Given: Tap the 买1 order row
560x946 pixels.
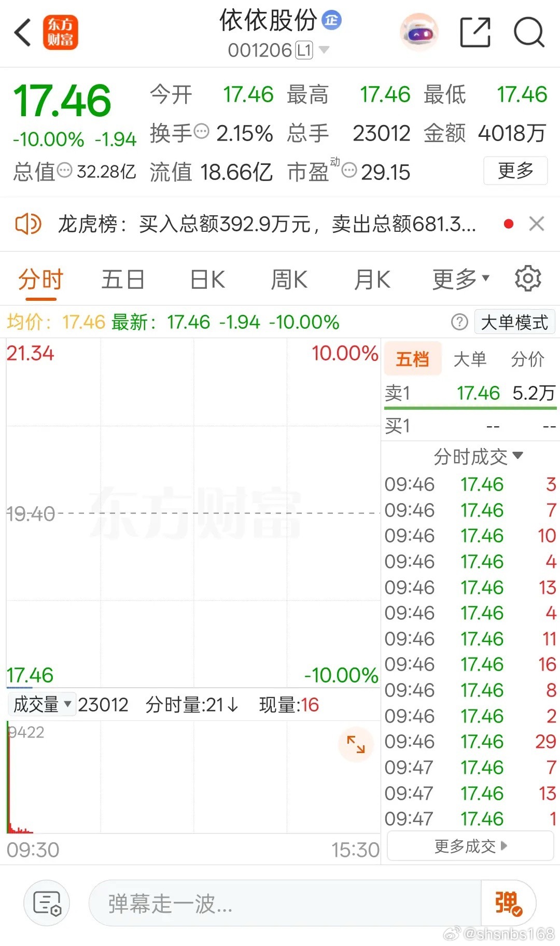Looking at the screenshot, I should 470,426.
